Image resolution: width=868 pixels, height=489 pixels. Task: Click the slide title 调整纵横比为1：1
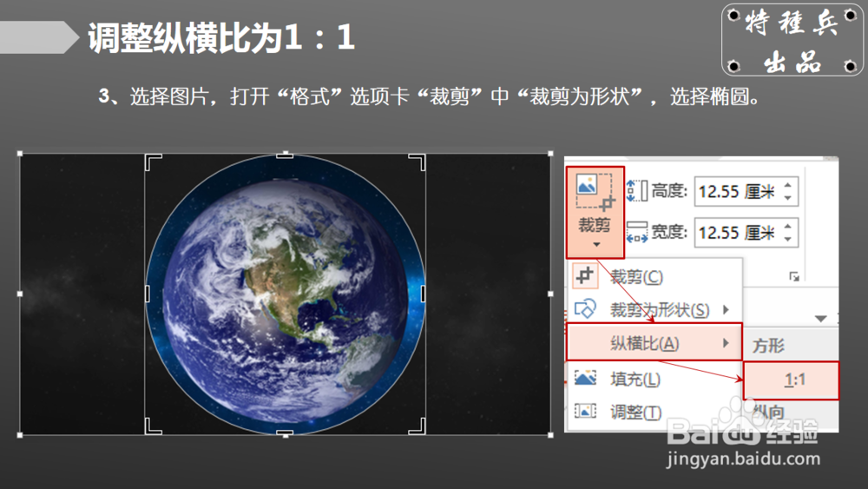tap(221, 37)
